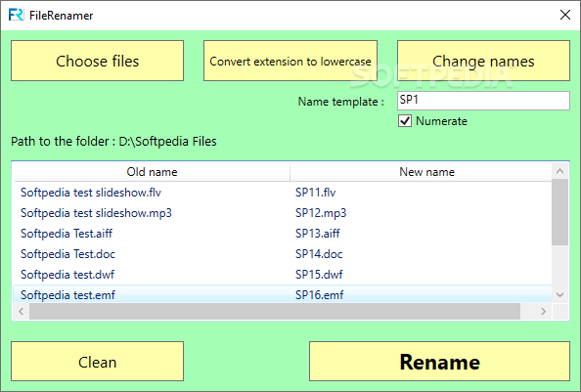
Task: Click Convert extension to lowercase button
Action: coord(290,61)
